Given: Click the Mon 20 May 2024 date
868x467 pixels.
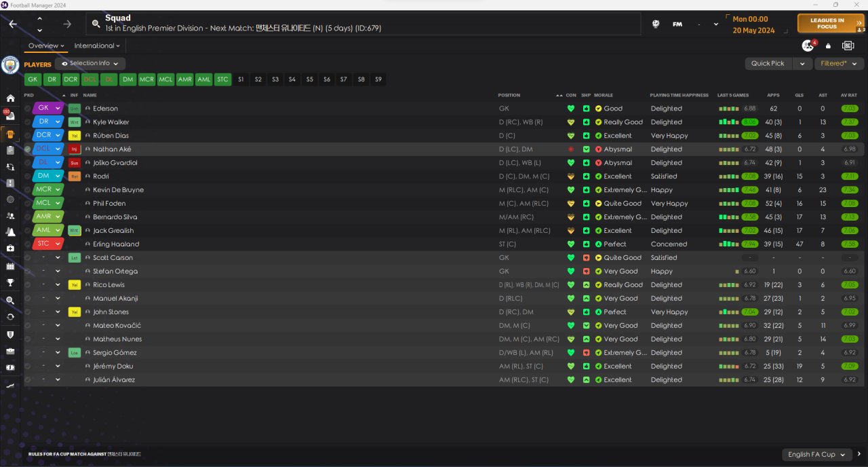Looking at the screenshot, I should point(752,25).
